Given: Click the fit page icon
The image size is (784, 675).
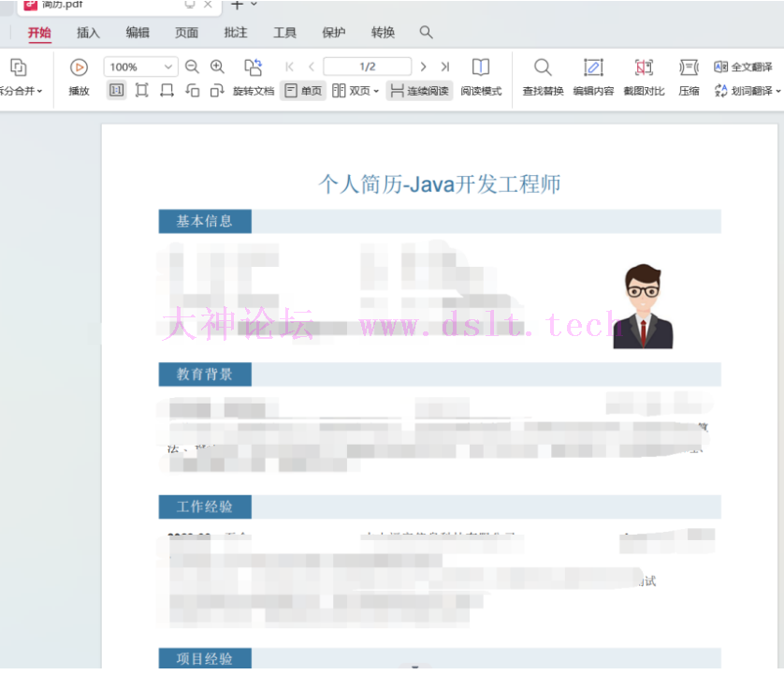Looking at the screenshot, I should point(141,91).
